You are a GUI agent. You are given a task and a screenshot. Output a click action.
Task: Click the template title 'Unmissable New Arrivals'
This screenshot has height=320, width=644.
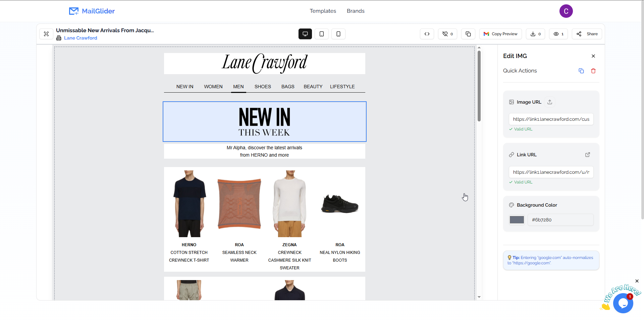[105, 30]
